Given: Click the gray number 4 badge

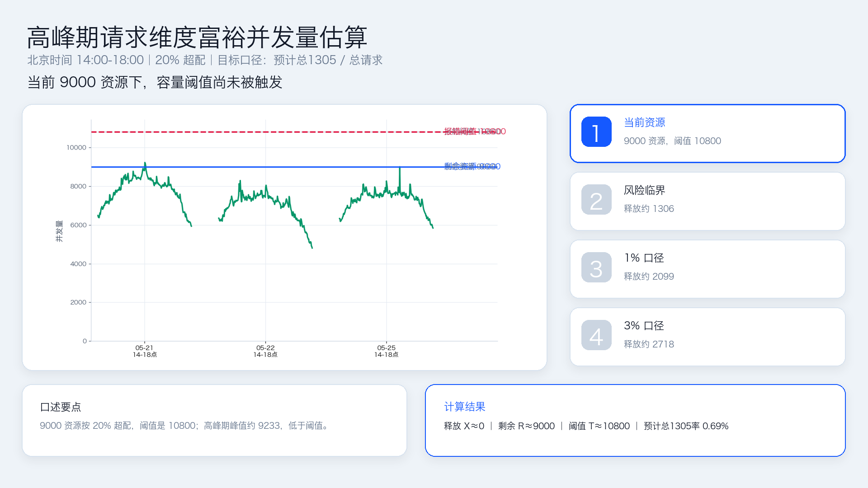Looking at the screenshot, I should (x=596, y=335).
